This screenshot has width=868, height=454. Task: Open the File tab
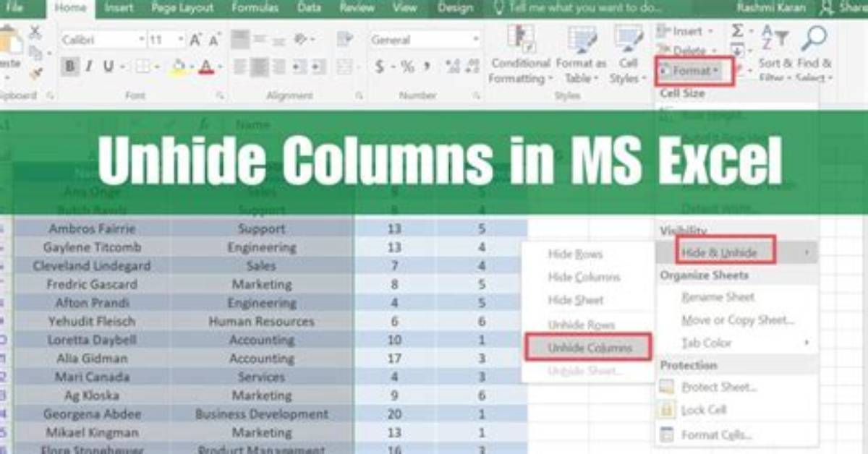click(x=14, y=8)
